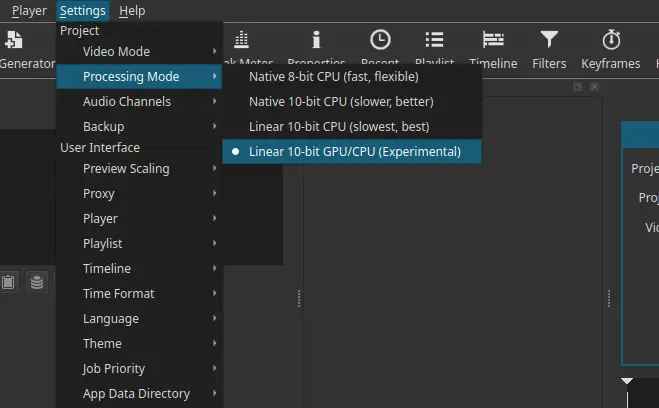
Task: Pick Linear 10-bit CPU (slowest, best)
Action: point(340,126)
